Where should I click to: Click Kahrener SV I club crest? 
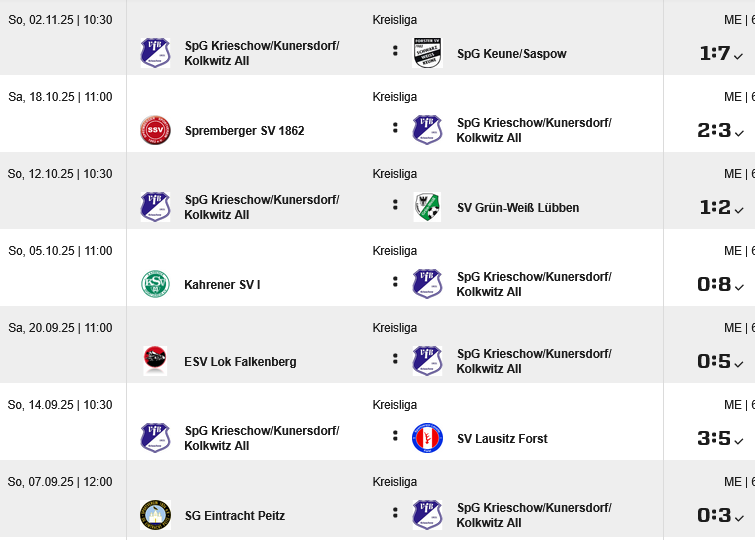pos(155,284)
